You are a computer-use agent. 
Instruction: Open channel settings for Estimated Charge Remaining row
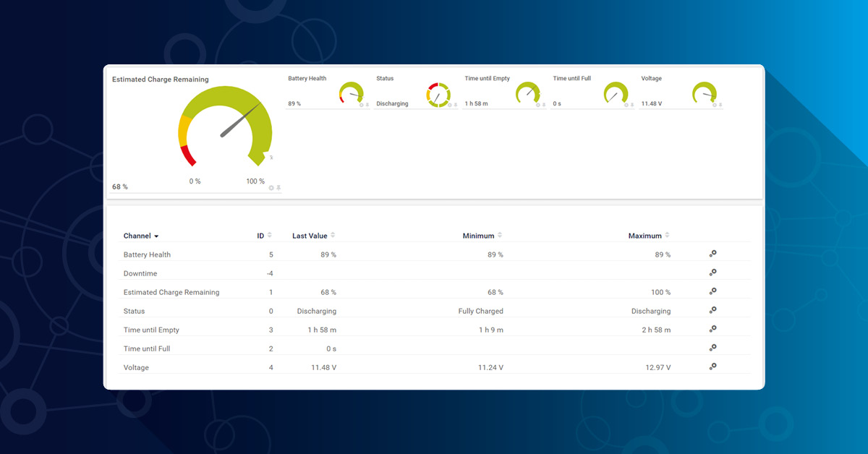[x=712, y=291]
